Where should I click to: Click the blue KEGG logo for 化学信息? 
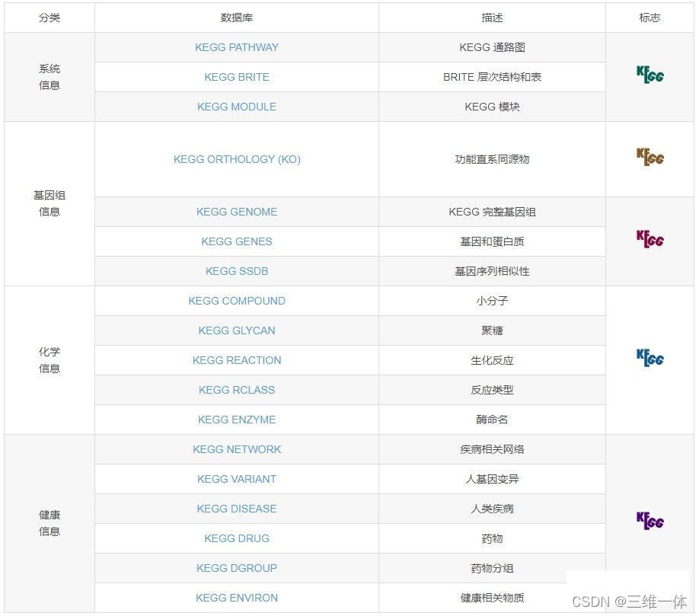pos(650,358)
